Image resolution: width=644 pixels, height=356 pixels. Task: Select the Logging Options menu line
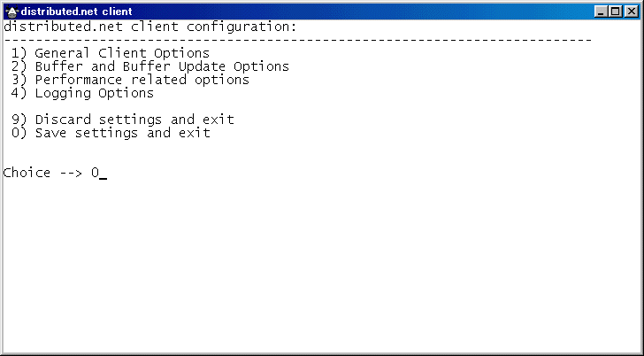coord(83,93)
